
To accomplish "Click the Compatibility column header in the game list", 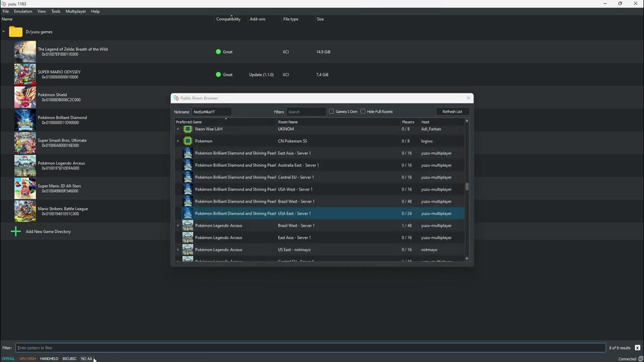I will pos(228,19).
